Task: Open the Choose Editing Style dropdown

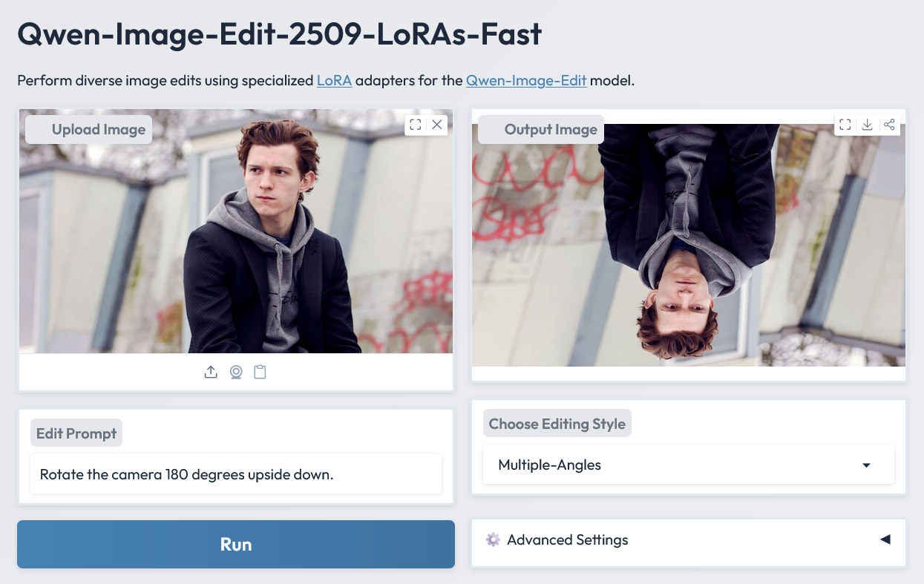Action: pos(688,465)
